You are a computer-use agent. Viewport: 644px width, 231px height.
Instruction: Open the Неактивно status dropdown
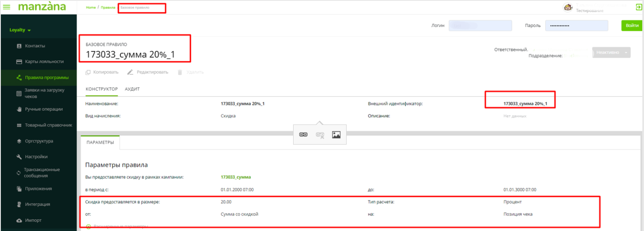pos(611,52)
